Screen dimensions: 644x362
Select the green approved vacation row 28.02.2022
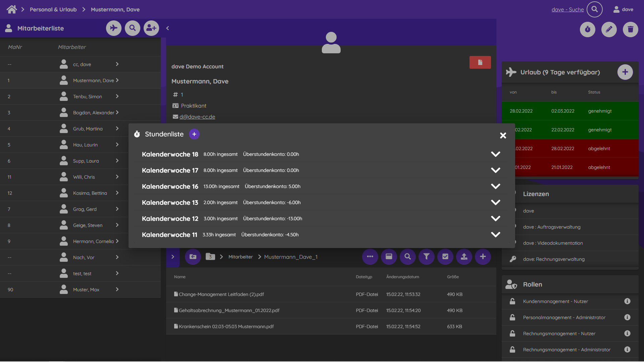[571, 111]
